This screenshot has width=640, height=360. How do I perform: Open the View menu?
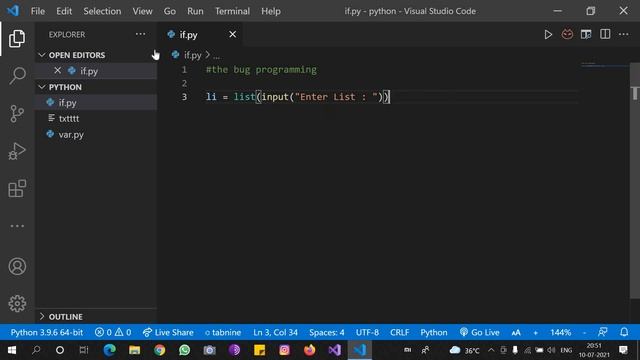coord(142,11)
